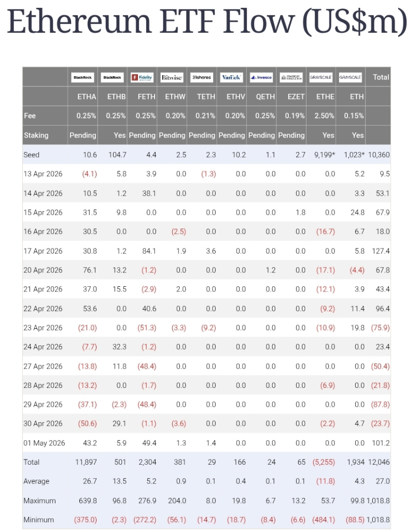
Task: Select the FETH ticker header
Action: coord(147,96)
